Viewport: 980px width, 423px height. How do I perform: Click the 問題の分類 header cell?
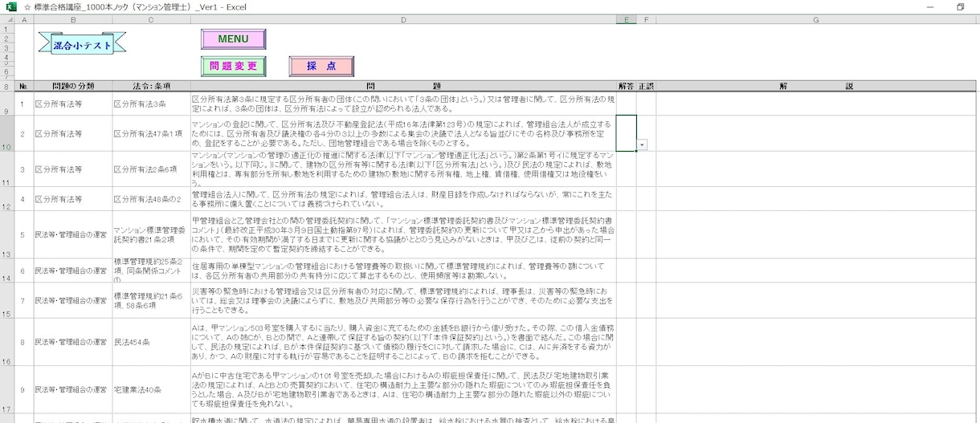point(72,86)
